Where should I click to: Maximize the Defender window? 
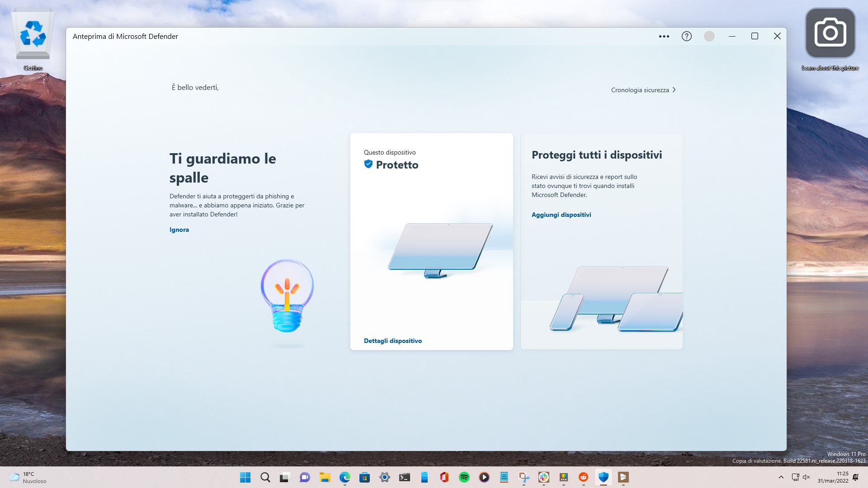click(x=755, y=36)
